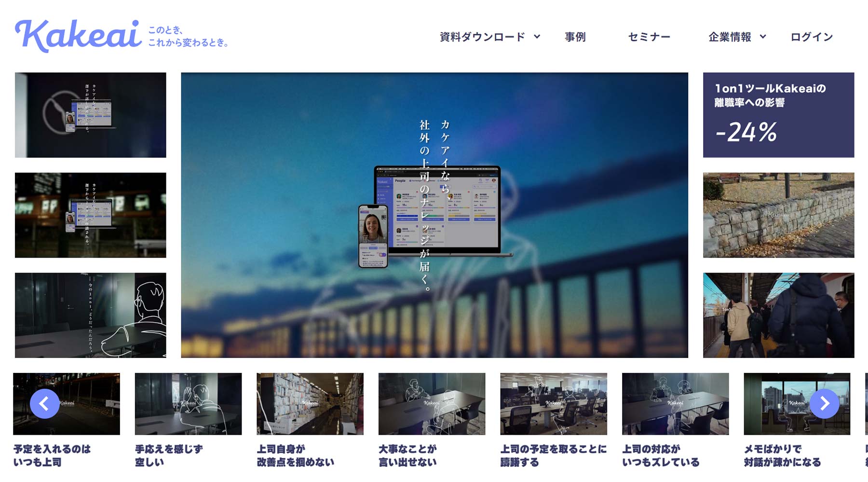Image resolution: width=868 pixels, height=482 pixels.
Task: Advance carousel with right arrow button
Action: pyautogui.click(x=824, y=403)
